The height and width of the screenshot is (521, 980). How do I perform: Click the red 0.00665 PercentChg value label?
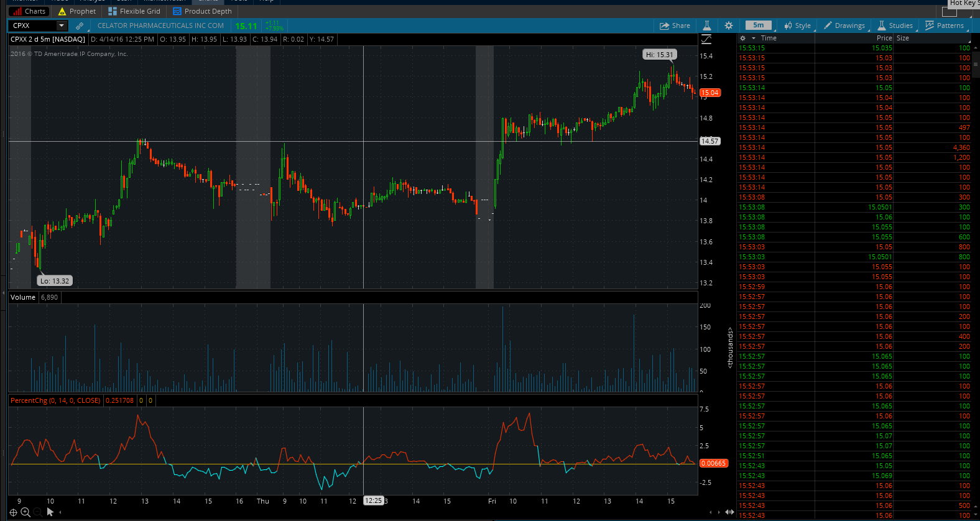[713, 463]
